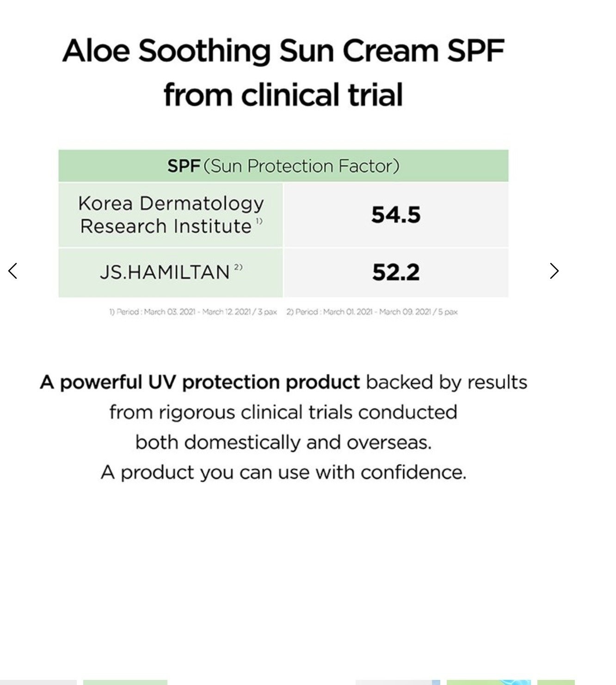Click the 54.5 SPF value

[x=396, y=215]
